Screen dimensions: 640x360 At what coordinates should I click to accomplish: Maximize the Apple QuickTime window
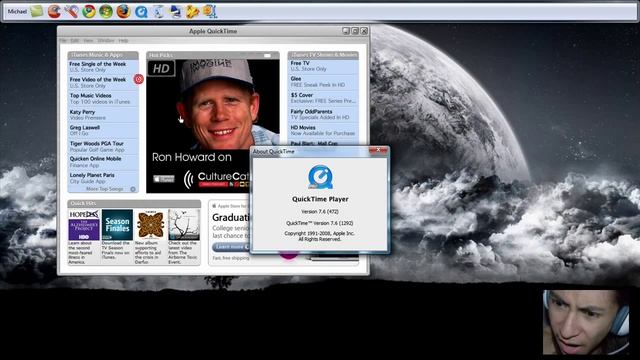click(x=355, y=31)
